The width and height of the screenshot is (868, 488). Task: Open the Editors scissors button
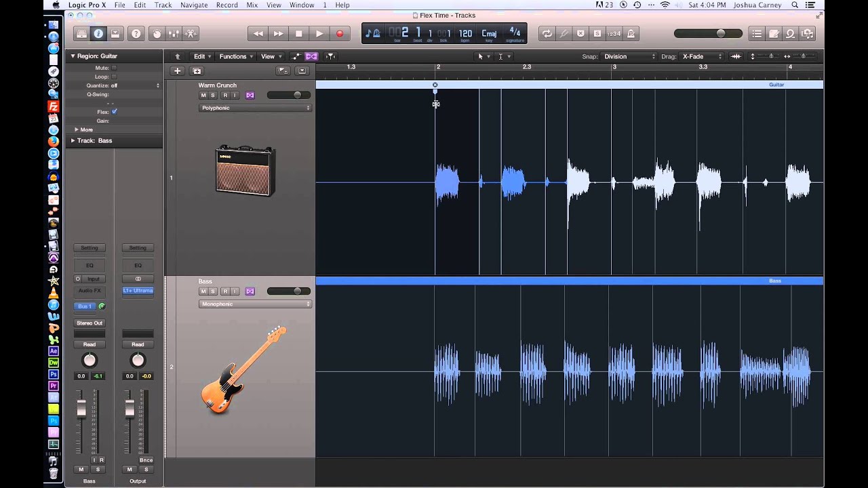[190, 33]
